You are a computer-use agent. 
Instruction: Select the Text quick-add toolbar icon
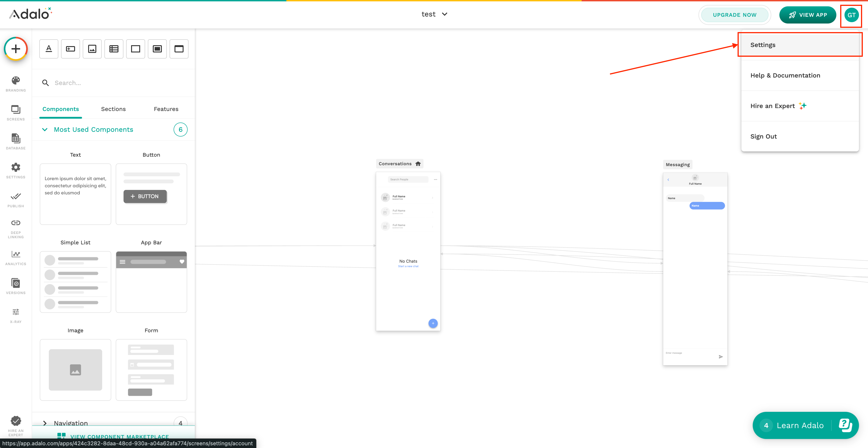pos(49,49)
